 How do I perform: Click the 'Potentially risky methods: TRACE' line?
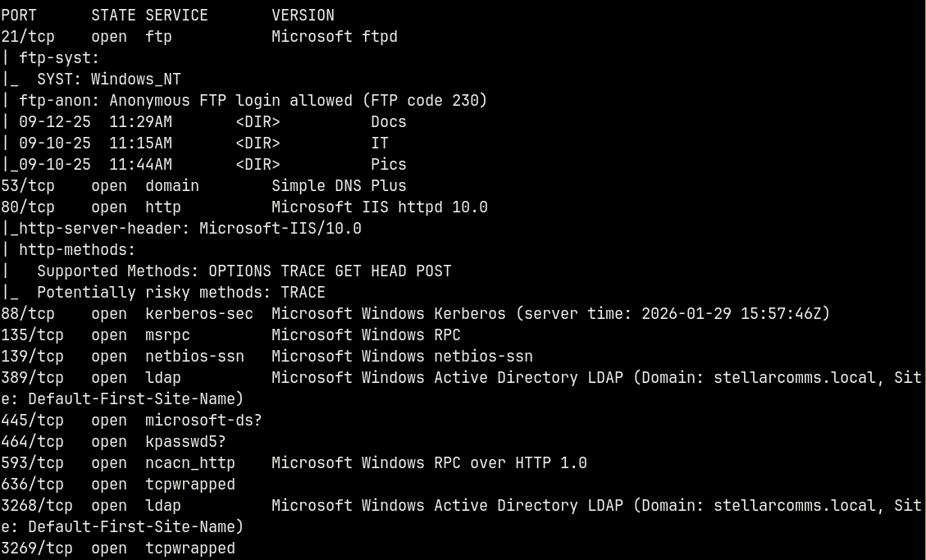[x=180, y=292]
